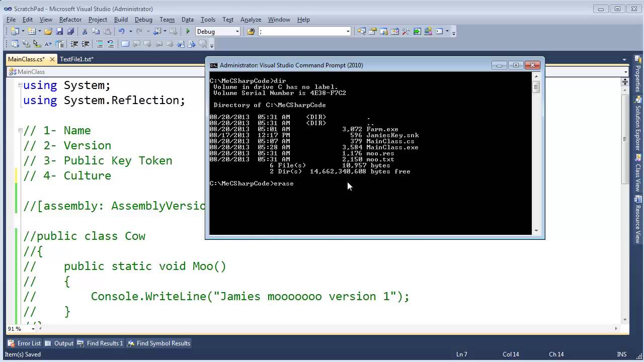Open the editor zoom 91 % dropdown

pyautogui.click(x=33, y=329)
